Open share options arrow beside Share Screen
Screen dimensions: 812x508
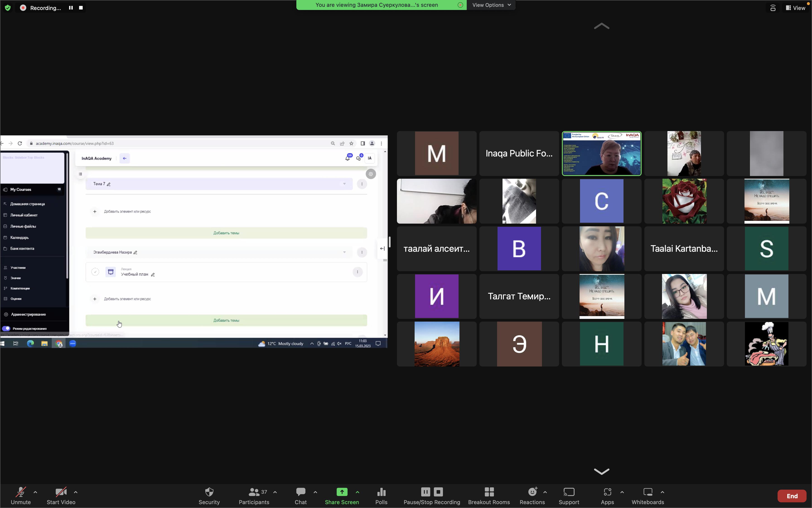[x=357, y=492]
